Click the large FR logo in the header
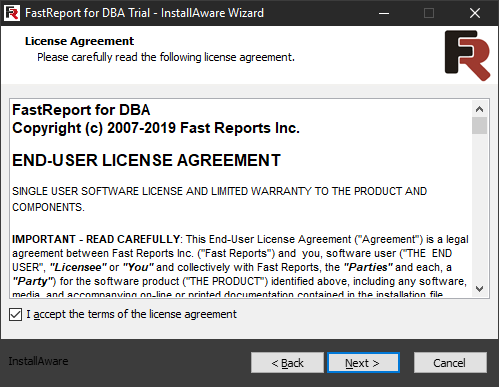The width and height of the screenshot is (499, 387). click(467, 55)
